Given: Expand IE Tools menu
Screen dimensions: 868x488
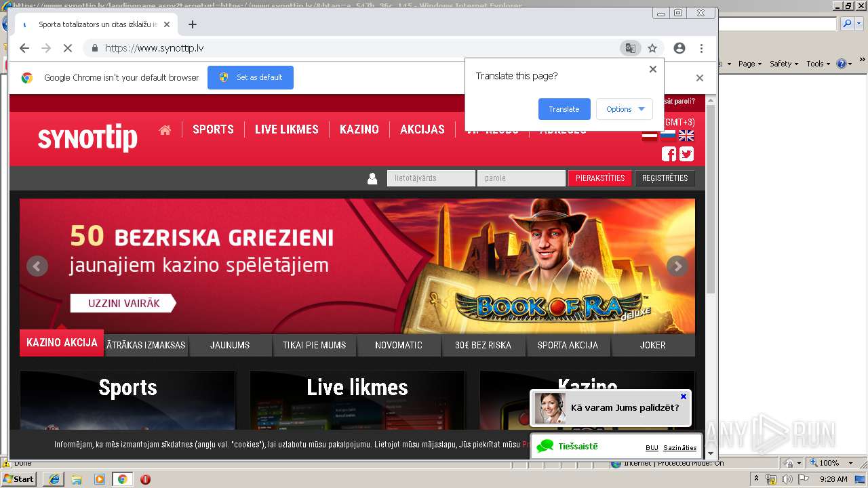Looking at the screenshot, I should point(818,64).
